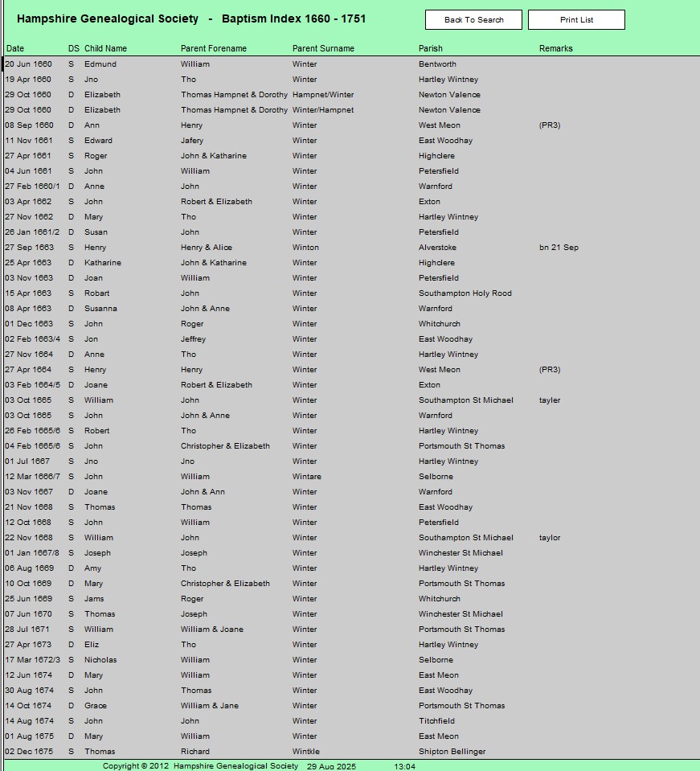Click the Date column header

pos(15,49)
